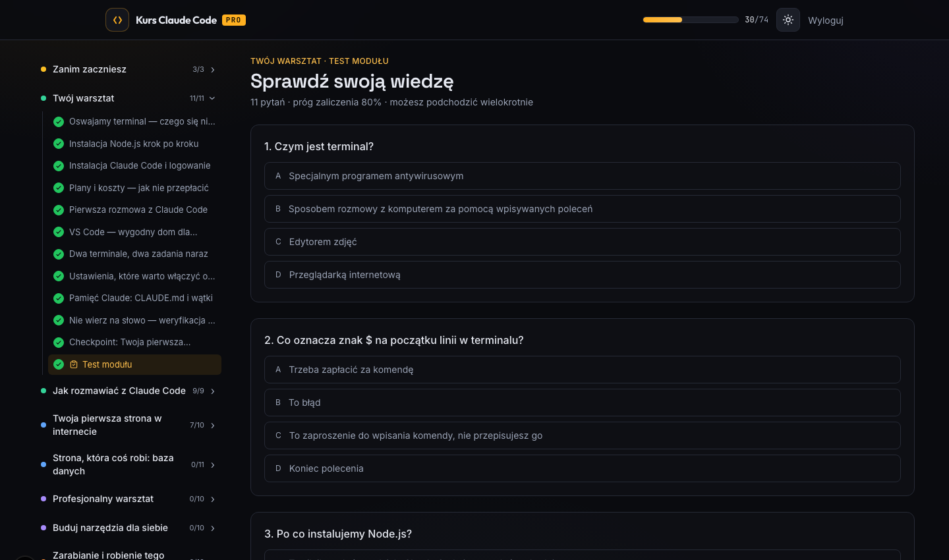Screen dimensions: 949x560
Task: Collapse the Twój warsztat section chevron
Action: coord(212,98)
